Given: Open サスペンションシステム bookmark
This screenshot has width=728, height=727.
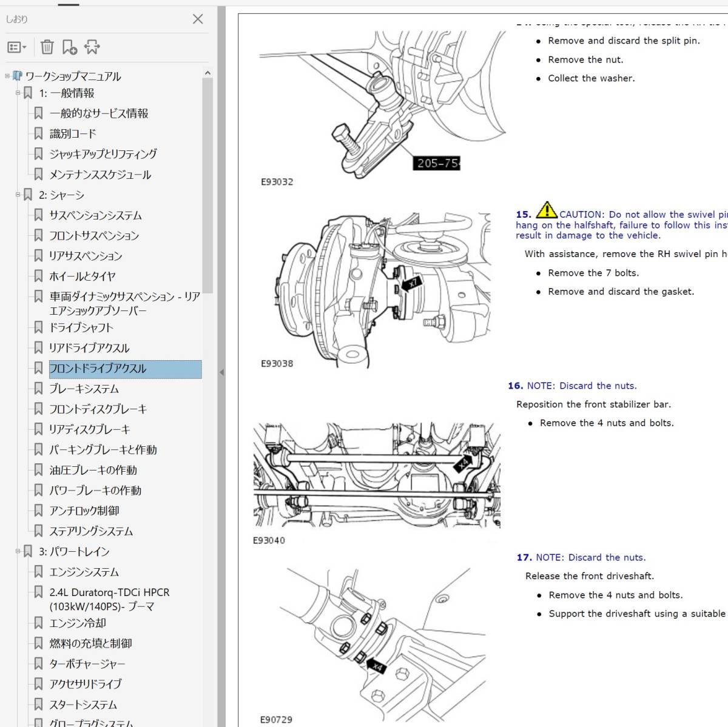Looking at the screenshot, I should coord(95,215).
